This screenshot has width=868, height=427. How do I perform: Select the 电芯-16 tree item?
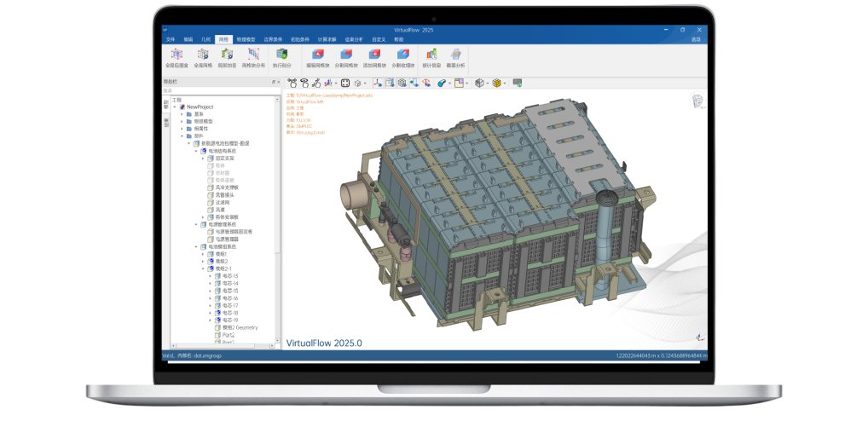click(230, 298)
